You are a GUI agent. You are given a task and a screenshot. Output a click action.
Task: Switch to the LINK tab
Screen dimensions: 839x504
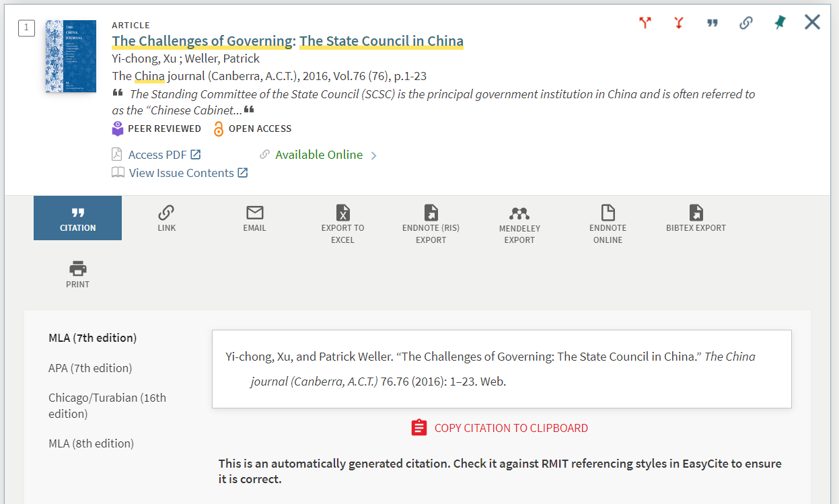[166, 219]
